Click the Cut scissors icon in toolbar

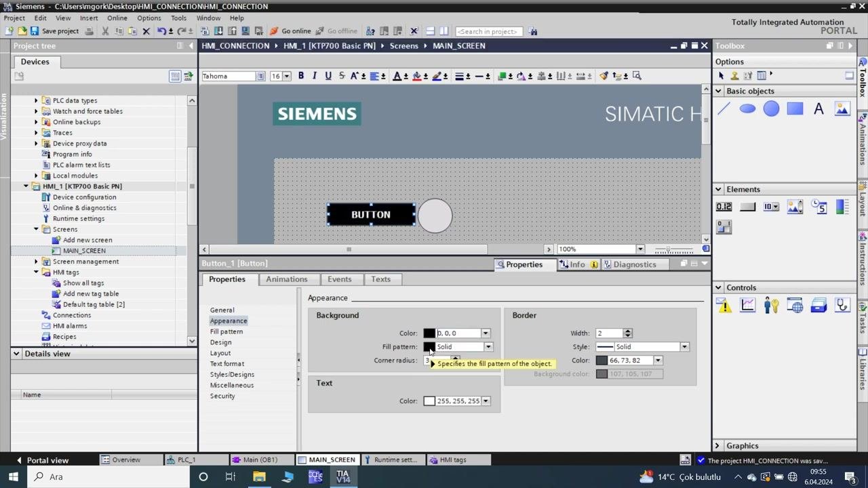105,31
